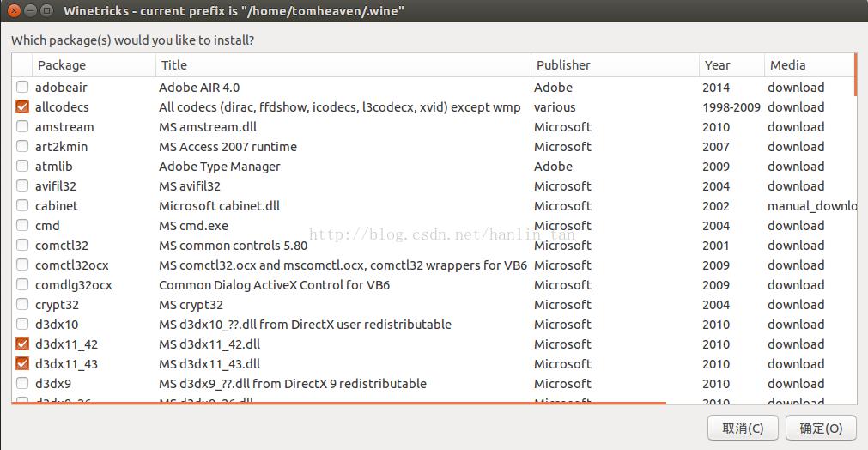The width and height of the screenshot is (868, 450).
Task: Select the '1998-2009' year cell
Action: (731, 107)
